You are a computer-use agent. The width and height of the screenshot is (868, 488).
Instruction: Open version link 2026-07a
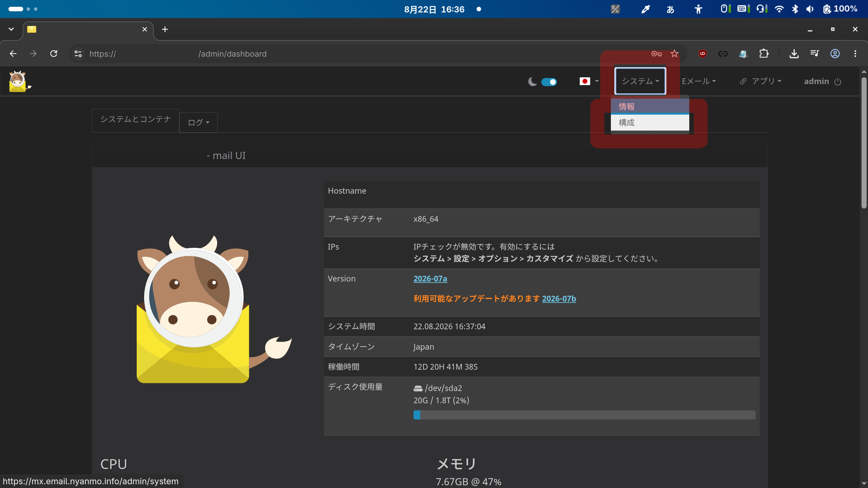pyautogui.click(x=430, y=279)
